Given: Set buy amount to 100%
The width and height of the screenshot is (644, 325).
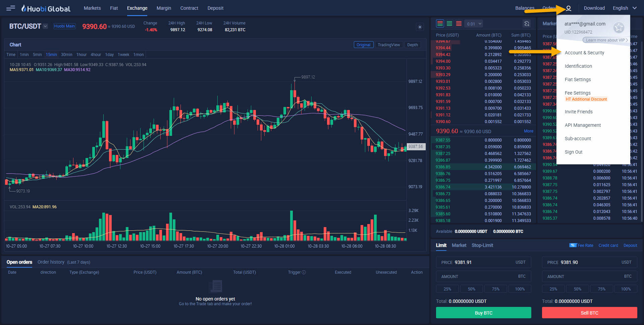Looking at the screenshot, I should coord(520,289).
